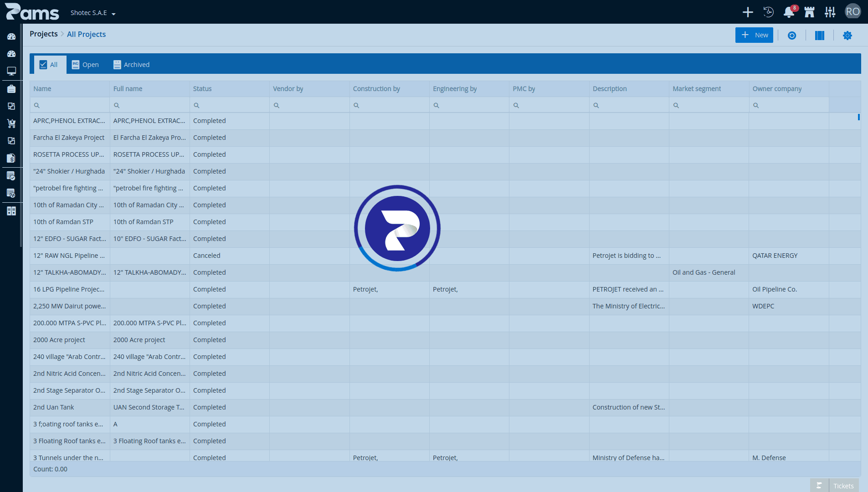Open the dollar invoice document sidebar icon

point(11,158)
